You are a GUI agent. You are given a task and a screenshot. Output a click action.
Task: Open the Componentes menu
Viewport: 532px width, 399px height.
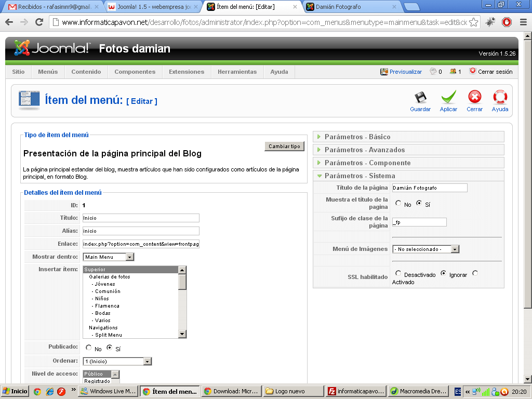pos(135,72)
